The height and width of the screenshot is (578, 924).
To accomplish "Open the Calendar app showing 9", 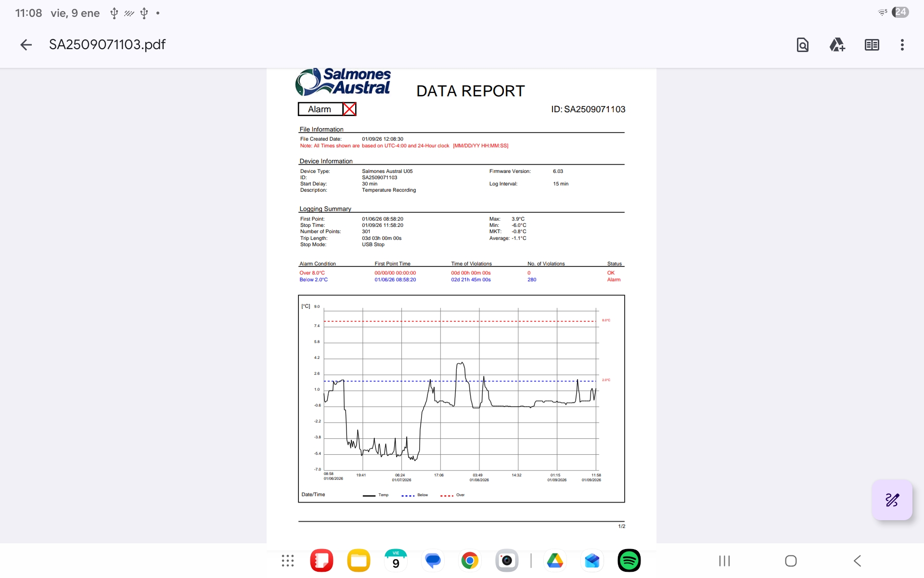I will [396, 561].
